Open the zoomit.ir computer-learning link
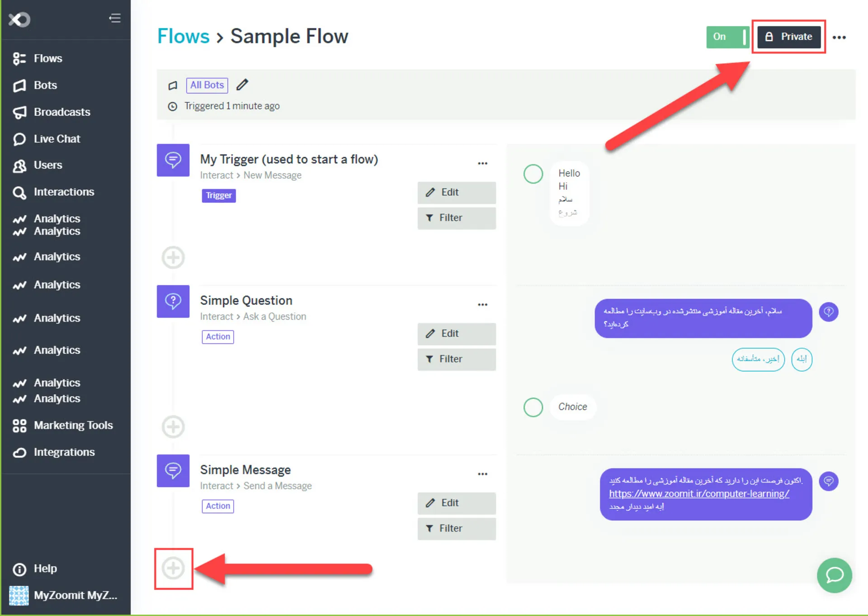Viewport: 868px width, 616px height. click(x=699, y=494)
